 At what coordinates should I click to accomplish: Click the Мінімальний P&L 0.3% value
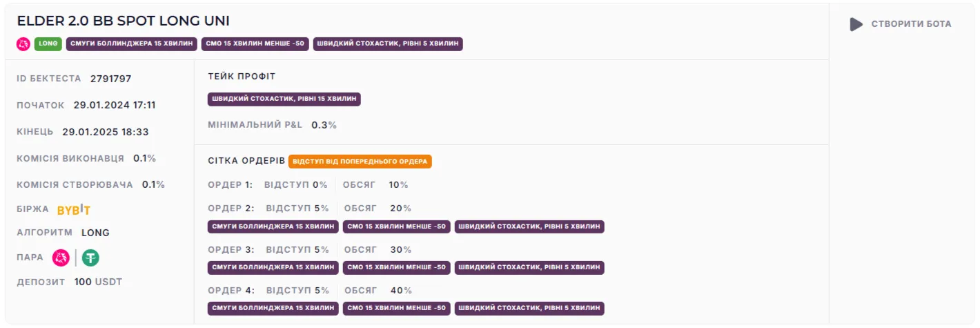point(324,125)
